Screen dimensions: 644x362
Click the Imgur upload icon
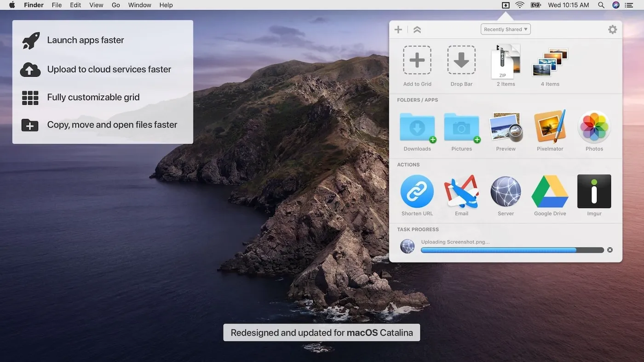point(594,192)
